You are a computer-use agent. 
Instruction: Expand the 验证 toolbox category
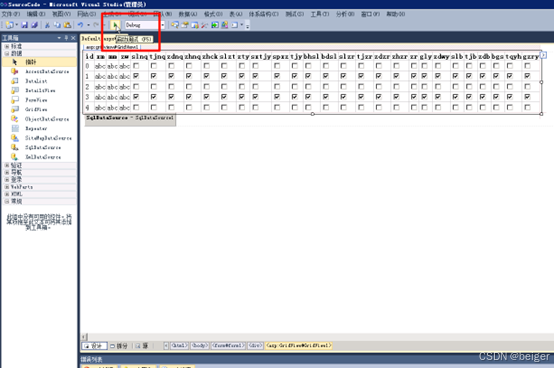(7, 165)
